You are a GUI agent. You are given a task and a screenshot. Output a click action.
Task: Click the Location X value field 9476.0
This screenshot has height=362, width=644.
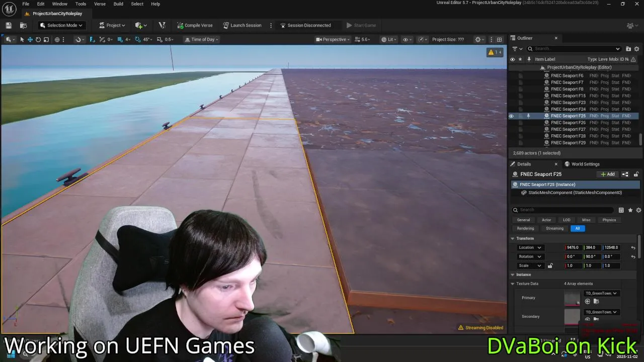(x=573, y=247)
